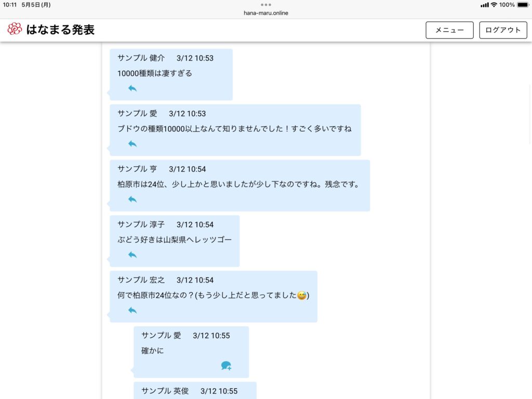Click the サンプル 英俊 name header
532x399 pixels.
click(165, 391)
